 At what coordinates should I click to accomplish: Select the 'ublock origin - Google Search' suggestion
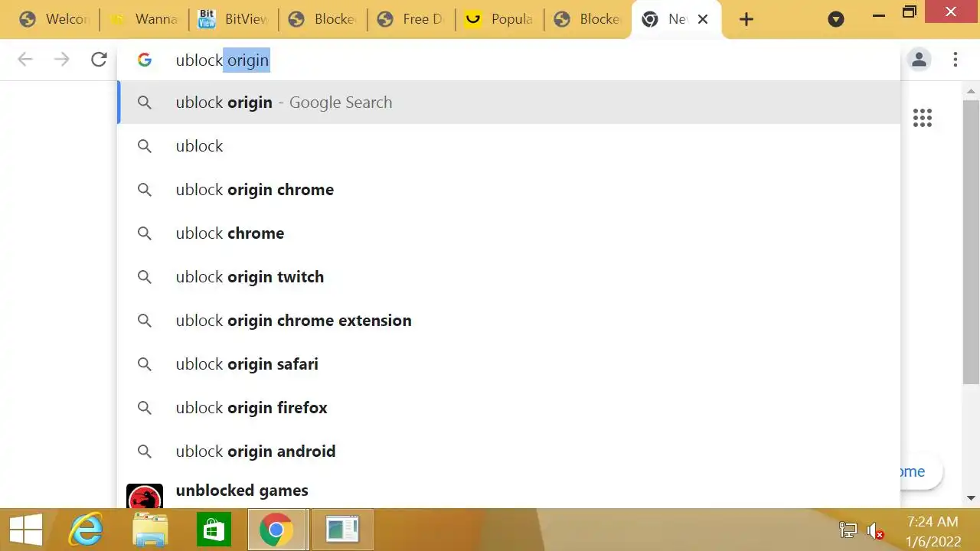pyautogui.click(x=509, y=103)
